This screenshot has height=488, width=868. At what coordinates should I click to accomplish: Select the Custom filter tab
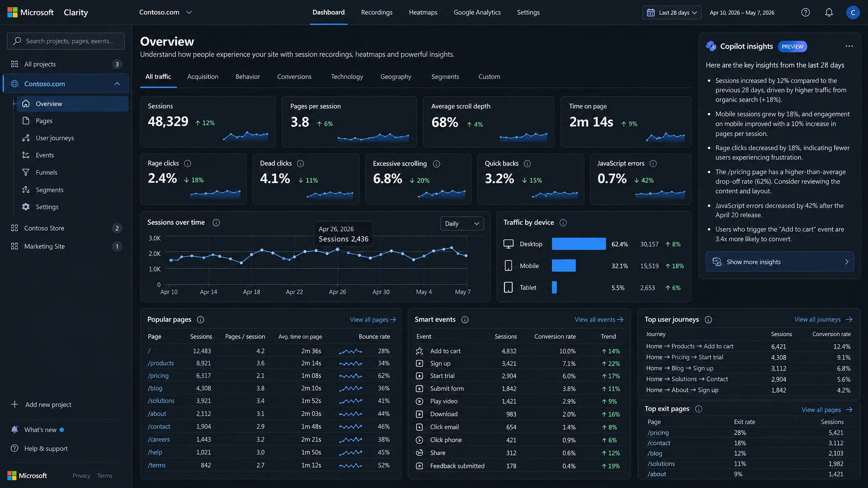tap(489, 77)
